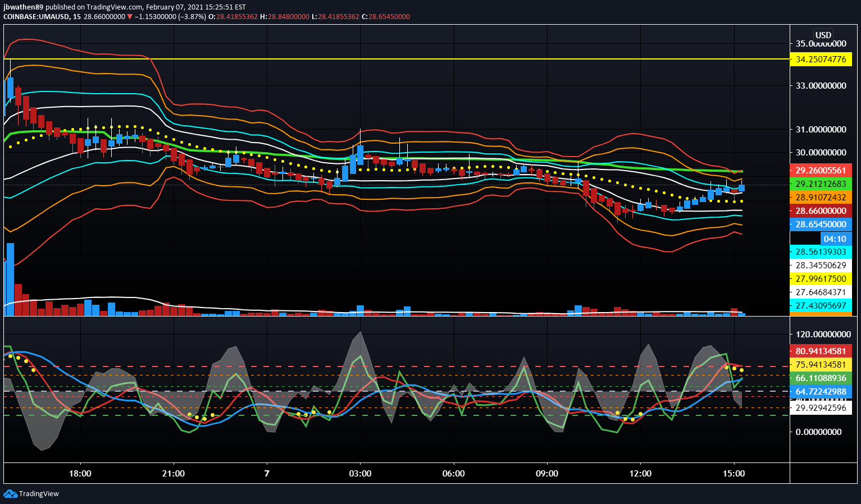
Task: Click the red down-triangle change indicator
Action: (x=130, y=17)
